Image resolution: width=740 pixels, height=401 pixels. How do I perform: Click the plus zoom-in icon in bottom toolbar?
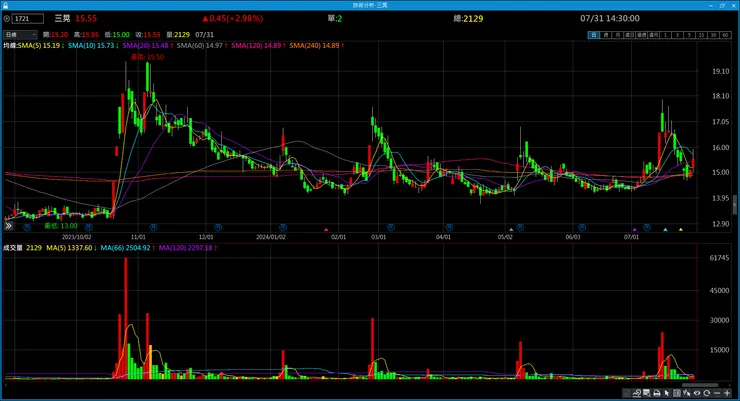(x=727, y=393)
